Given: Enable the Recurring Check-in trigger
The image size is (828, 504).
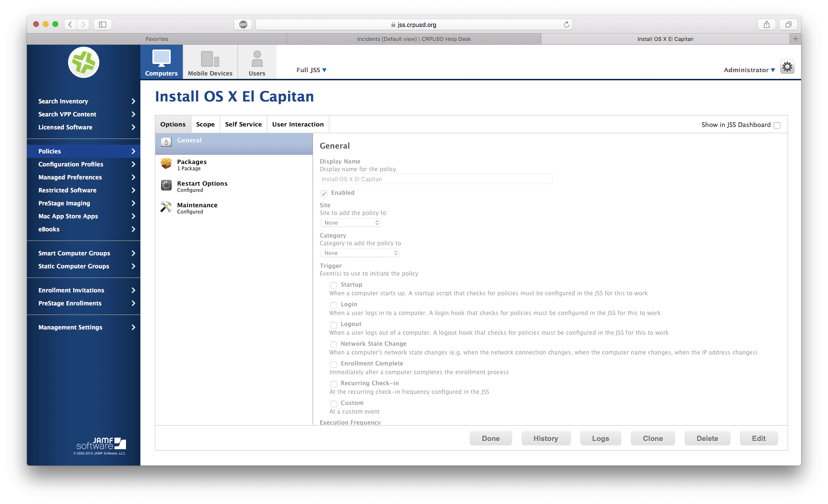Looking at the screenshot, I should (x=333, y=384).
